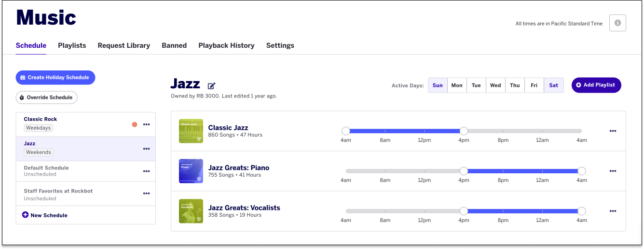The image size is (644, 249).
Task: Toggle Sun active day
Action: point(438,85)
